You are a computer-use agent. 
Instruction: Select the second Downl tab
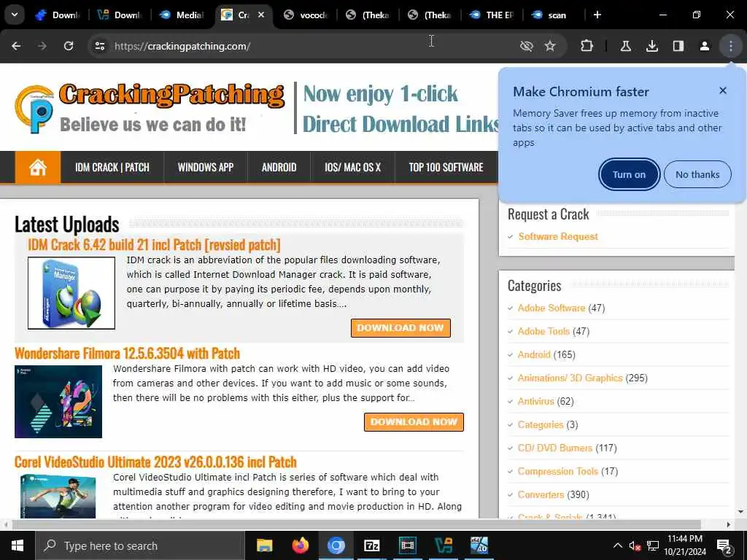pyautogui.click(x=120, y=15)
